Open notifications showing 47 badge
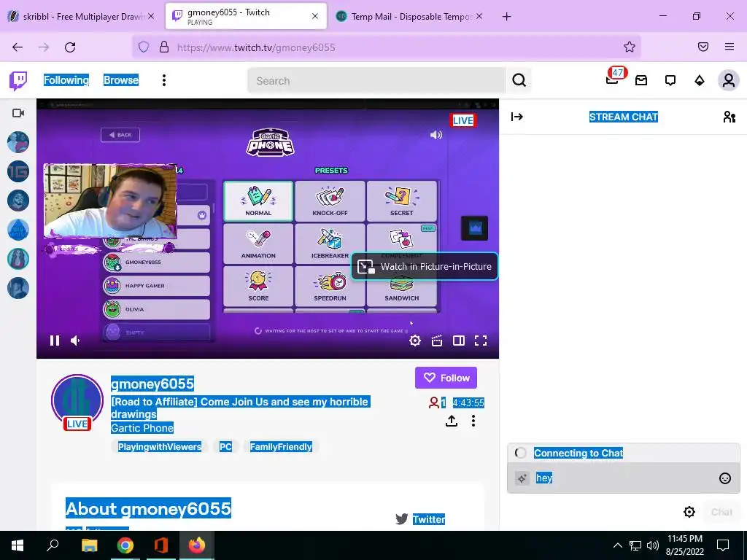The image size is (747, 560). [x=613, y=77]
